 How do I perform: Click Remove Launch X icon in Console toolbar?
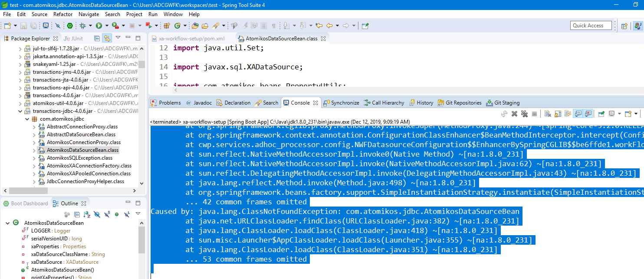pos(514,114)
